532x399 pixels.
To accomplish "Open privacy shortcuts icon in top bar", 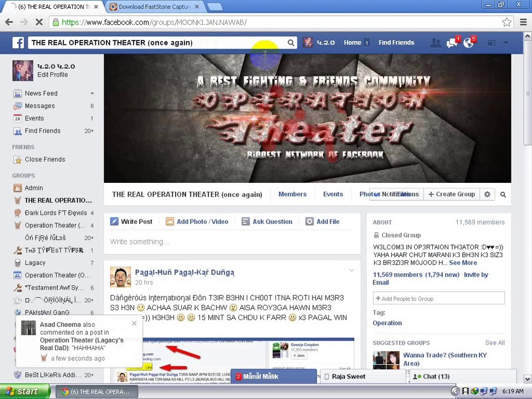I will point(492,43).
